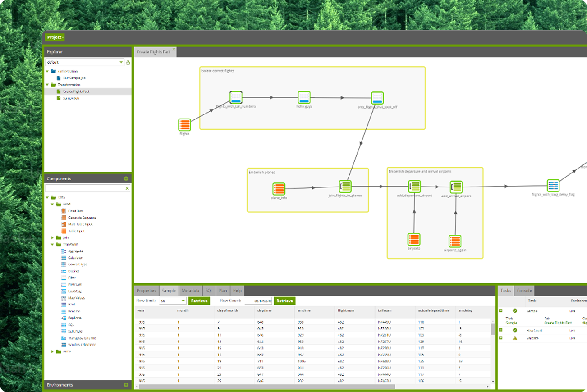Clear the components search with X icon
Viewport: 587px width, 392px height.
[127, 188]
